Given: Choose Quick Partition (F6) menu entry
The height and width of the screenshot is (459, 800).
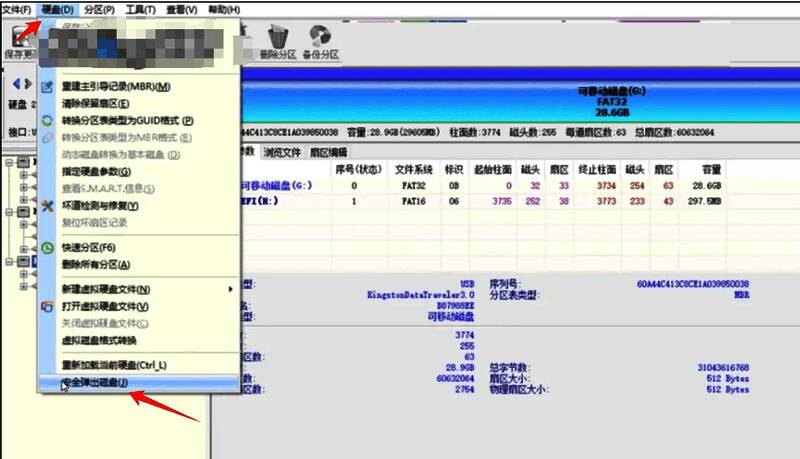Looking at the screenshot, I should pos(88,247).
